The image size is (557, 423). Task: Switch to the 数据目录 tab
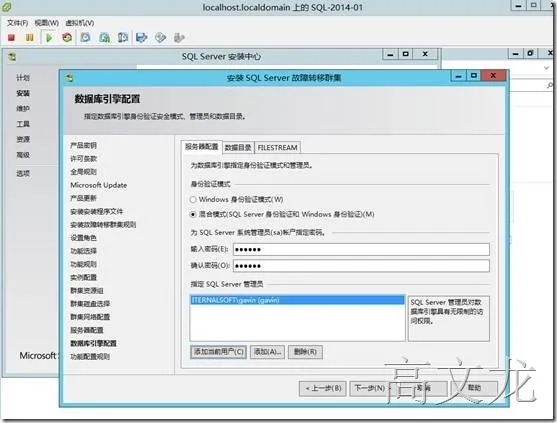pyautogui.click(x=238, y=147)
